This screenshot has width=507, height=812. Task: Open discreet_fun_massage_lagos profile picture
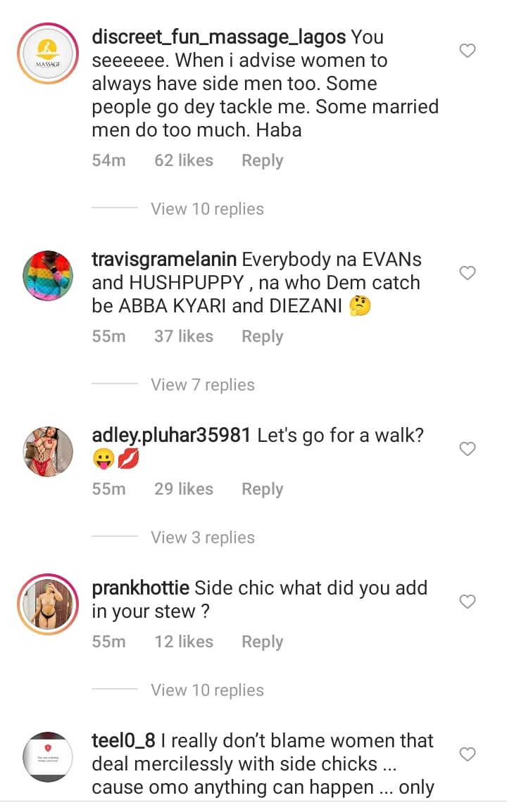[49, 53]
